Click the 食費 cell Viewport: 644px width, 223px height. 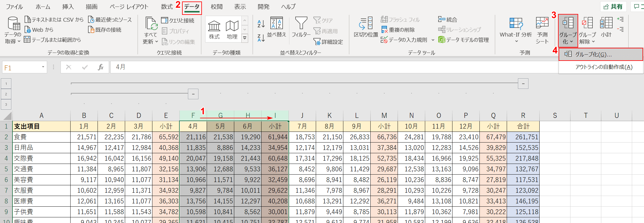[x=41, y=137]
